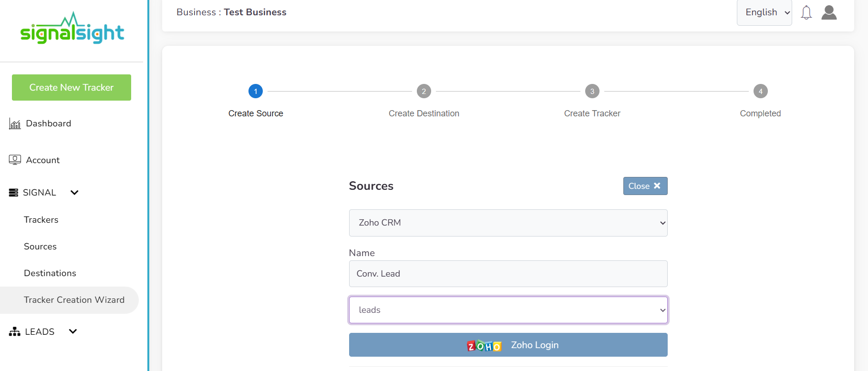Go to Destinations in sidebar
The image size is (868, 371).
point(50,273)
